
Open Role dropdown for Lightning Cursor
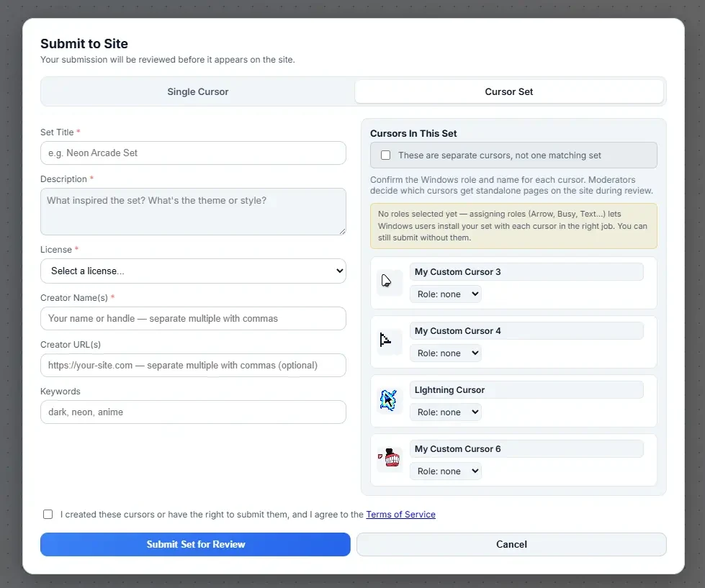[445, 412]
